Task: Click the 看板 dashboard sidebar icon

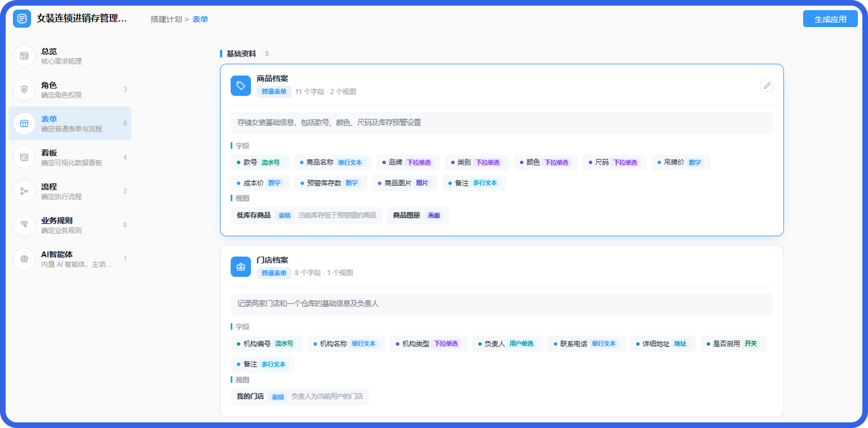Action: point(24,157)
